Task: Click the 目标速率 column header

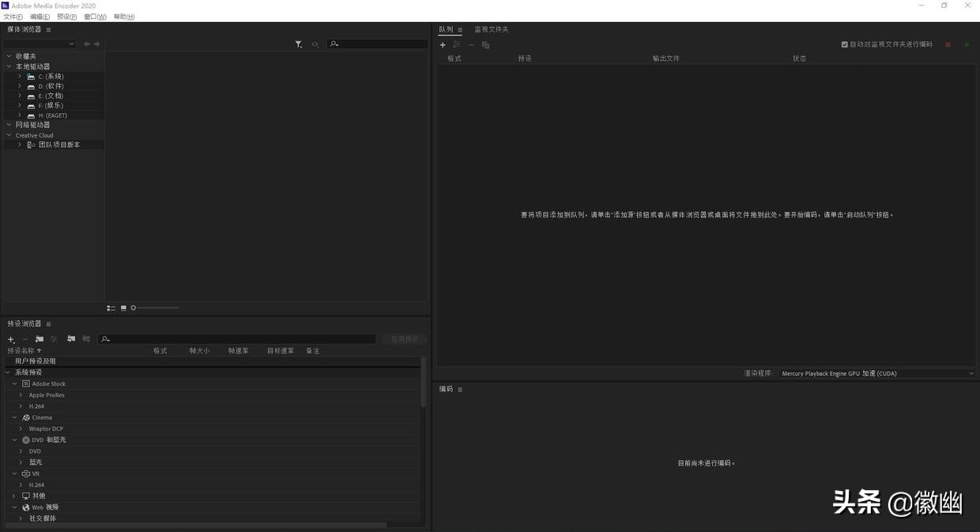Action: [281, 351]
